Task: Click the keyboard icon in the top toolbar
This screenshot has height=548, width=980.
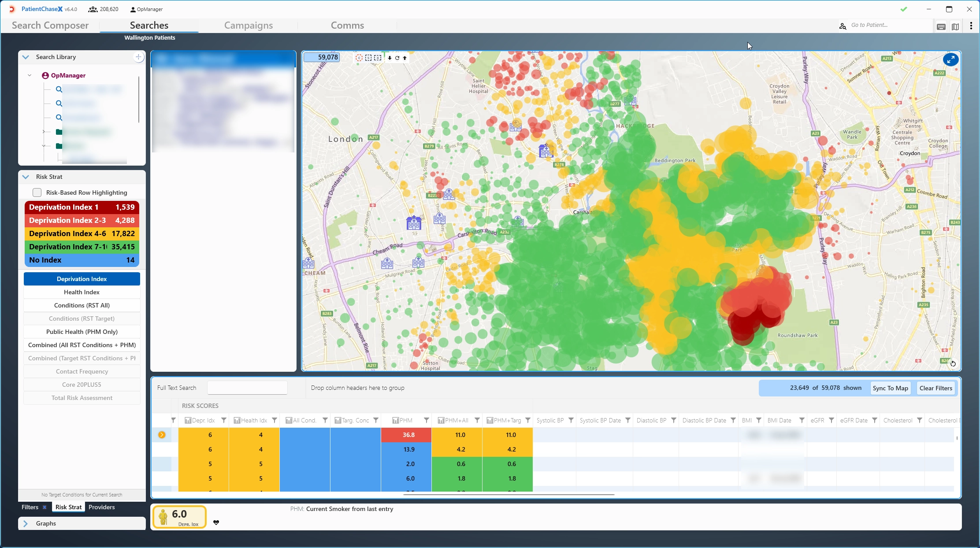Action: pyautogui.click(x=941, y=26)
